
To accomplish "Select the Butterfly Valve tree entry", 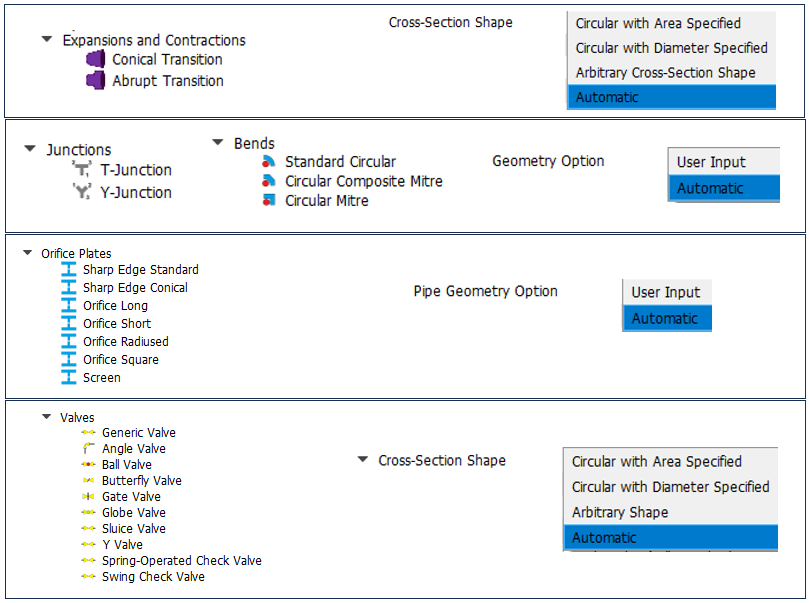I will [141, 481].
